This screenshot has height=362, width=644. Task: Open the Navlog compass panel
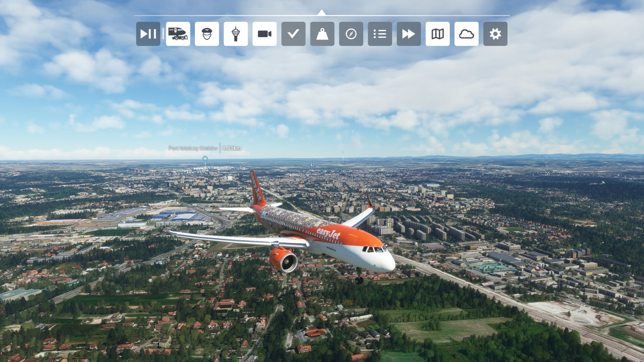click(x=351, y=34)
